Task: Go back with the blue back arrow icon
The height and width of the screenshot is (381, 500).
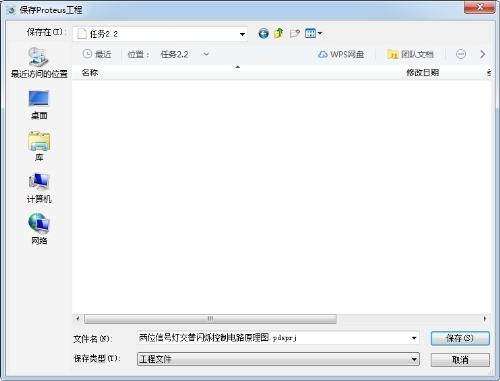Action: tap(263, 34)
